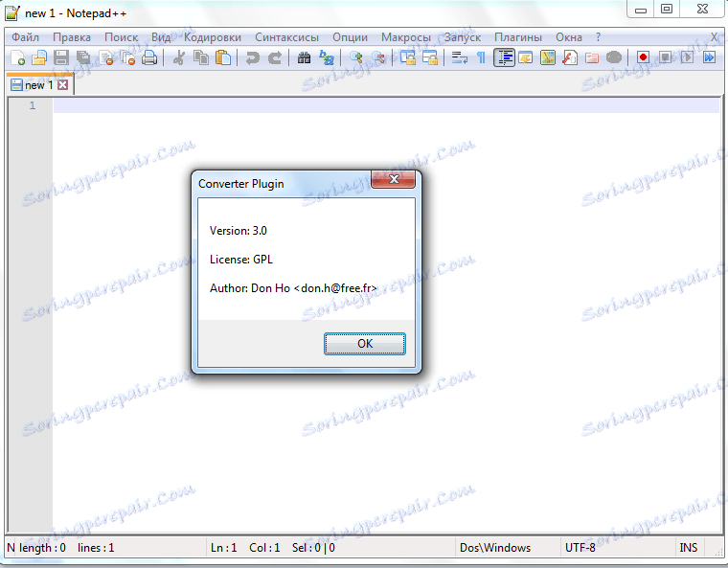Viewport: 728px width, 568px height.
Task: Open the Document Map toolbar icon
Action: 548,58
